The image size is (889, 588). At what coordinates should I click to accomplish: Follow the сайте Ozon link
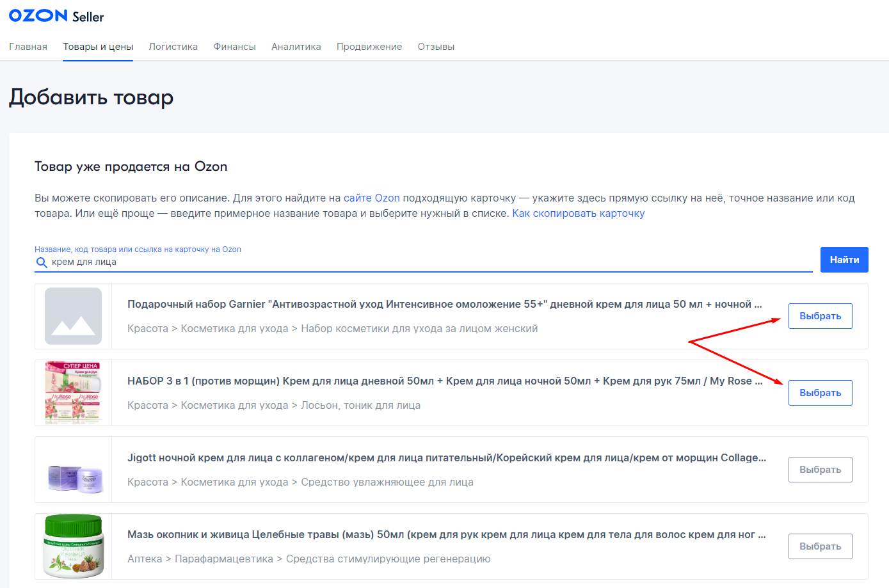[372, 198]
